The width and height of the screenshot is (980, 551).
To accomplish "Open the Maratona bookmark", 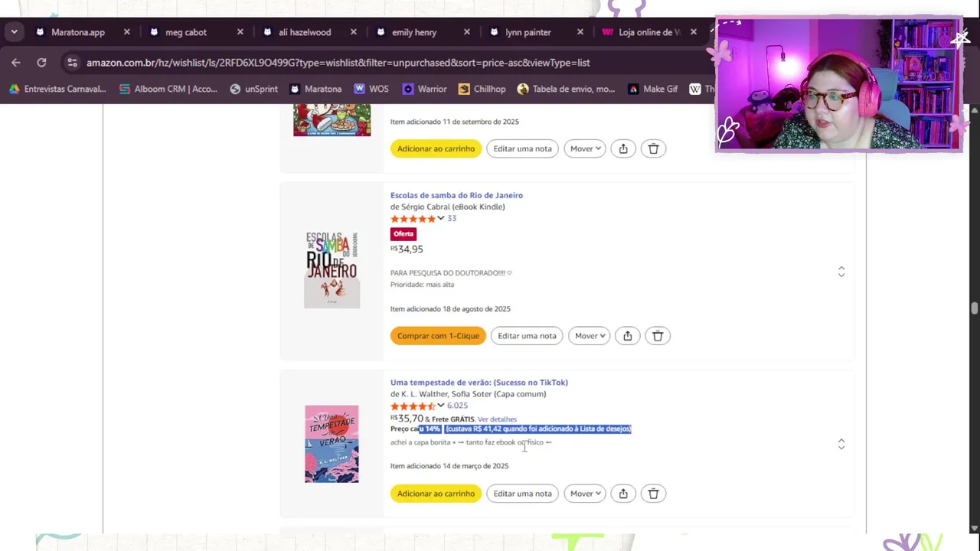I will pyautogui.click(x=315, y=89).
